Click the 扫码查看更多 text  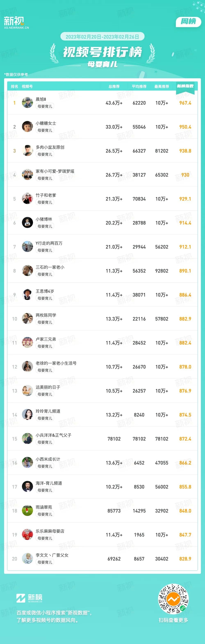tap(173, 620)
